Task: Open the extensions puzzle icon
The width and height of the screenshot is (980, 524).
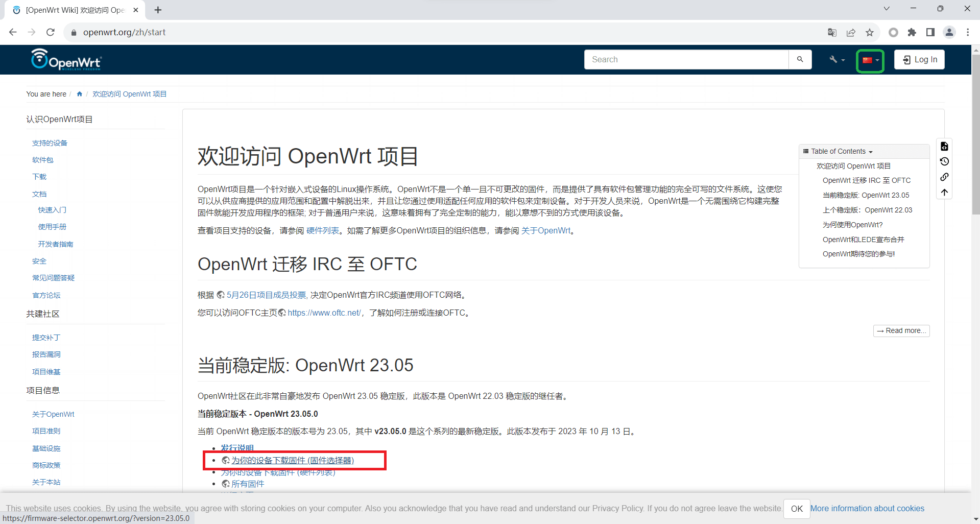Action: [912, 32]
